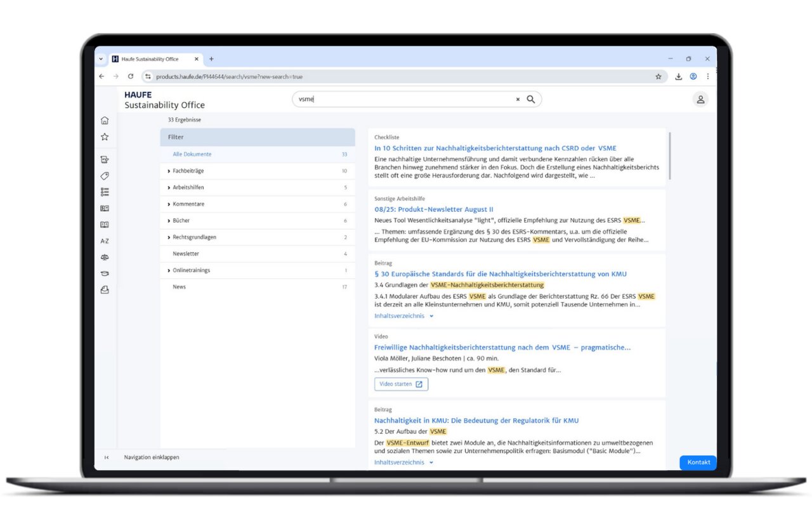
Task: Select the Alle Dokumente filter
Action: (x=192, y=154)
